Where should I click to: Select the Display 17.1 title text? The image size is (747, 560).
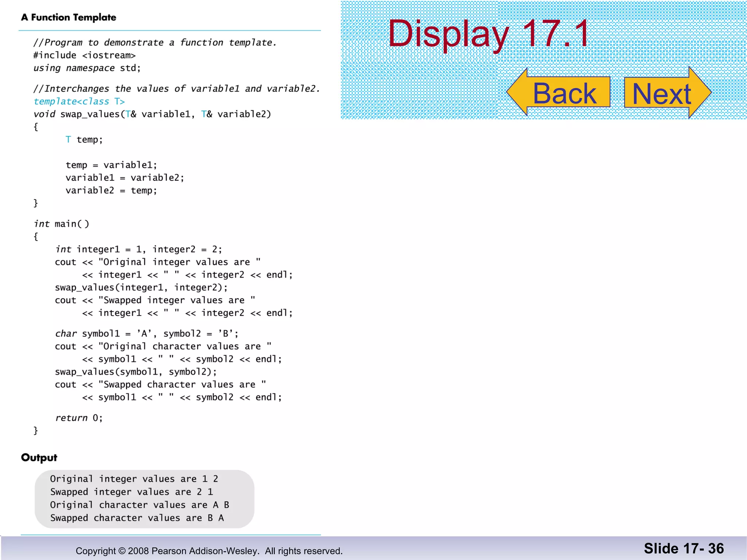(x=488, y=34)
